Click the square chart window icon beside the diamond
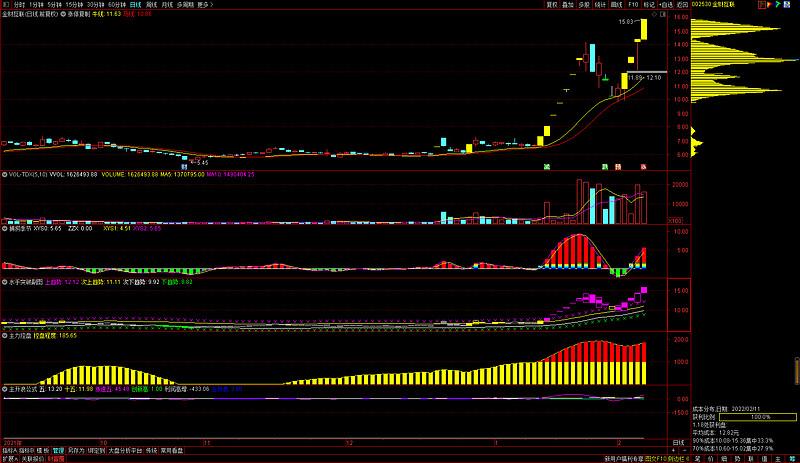This screenshot has height=463, width=800. tap(663, 14)
